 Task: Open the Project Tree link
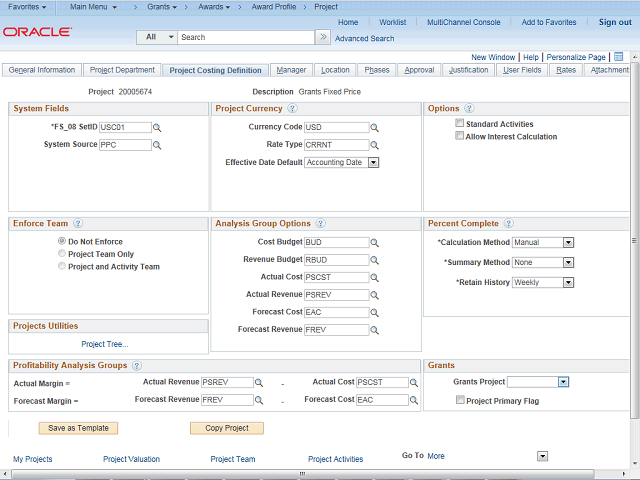(105, 344)
